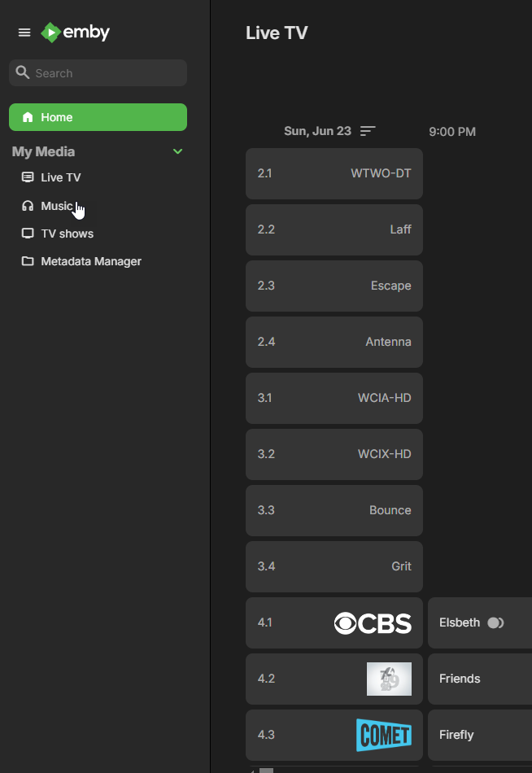
Task: Click the new-episode indicator on Elsbeth
Action: (495, 622)
